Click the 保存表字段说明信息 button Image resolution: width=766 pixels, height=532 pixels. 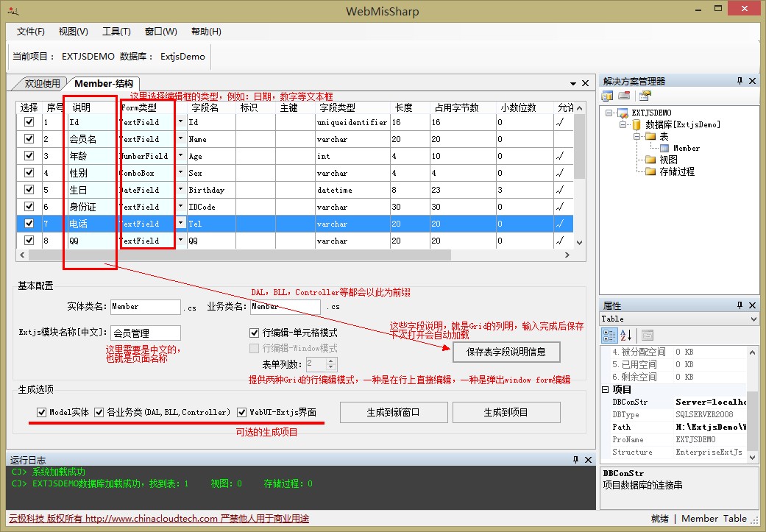506,352
